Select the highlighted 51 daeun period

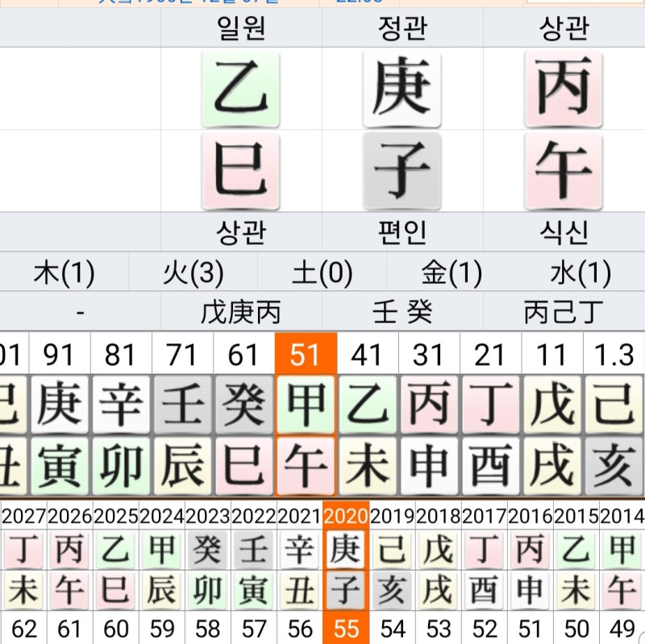point(306,354)
